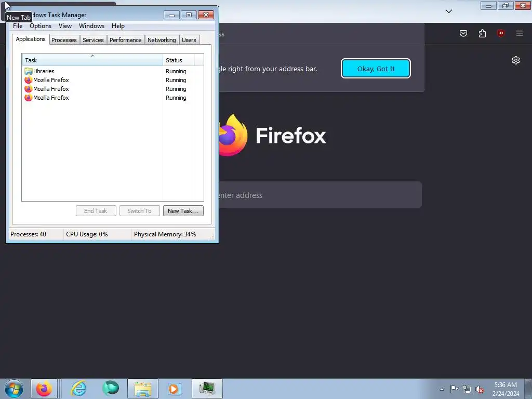Switch to the Performance tab
The image size is (532, 399).
(x=126, y=40)
